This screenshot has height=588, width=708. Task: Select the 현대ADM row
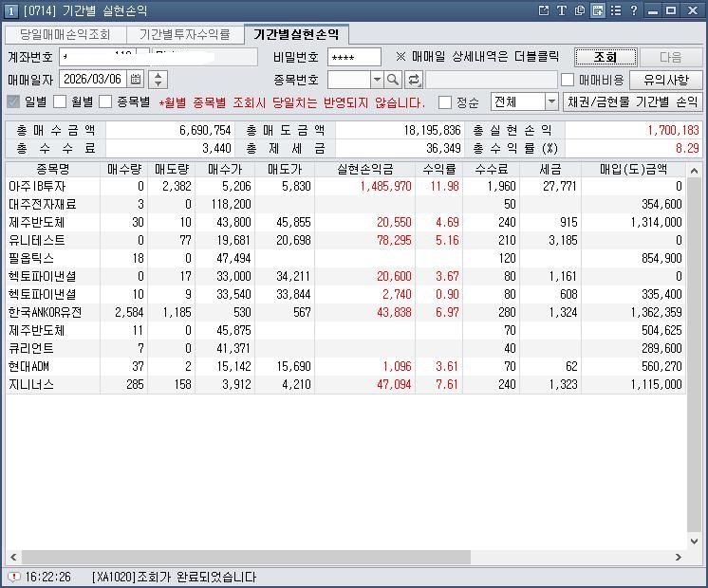point(345,366)
